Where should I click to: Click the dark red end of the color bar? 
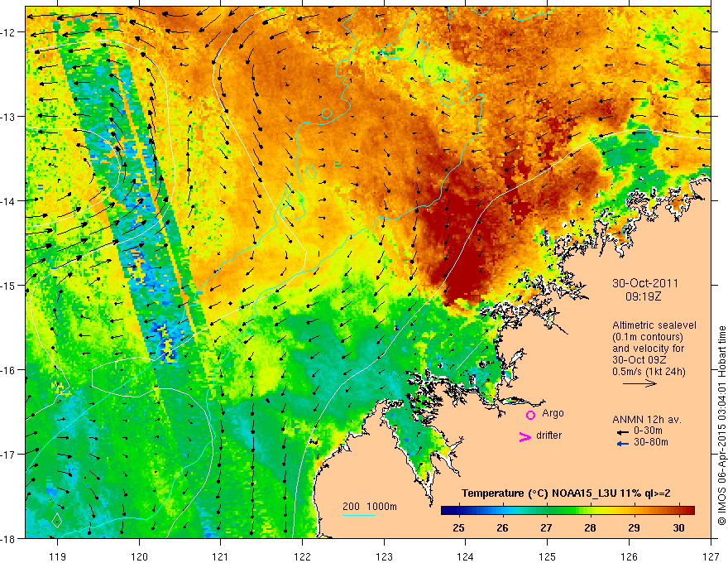click(689, 511)
